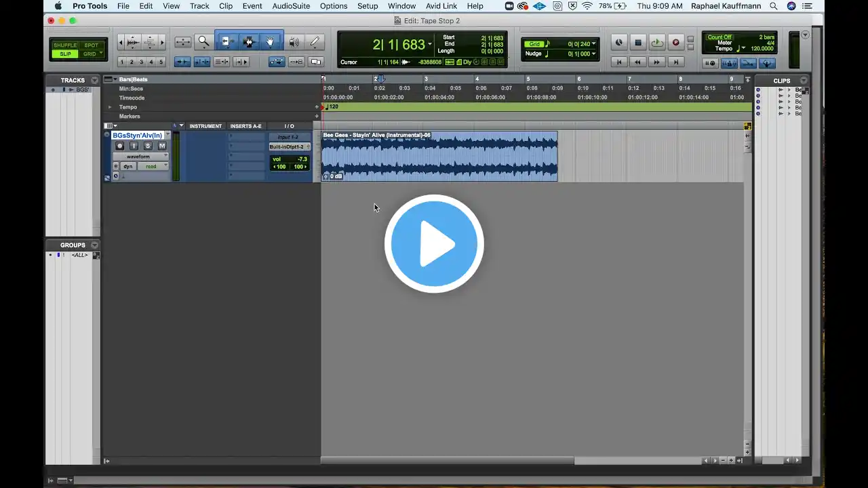This screenshot has height=488, width=868.
Task: Click Return to Zero transport button
Action: click(x=618, y=62)
